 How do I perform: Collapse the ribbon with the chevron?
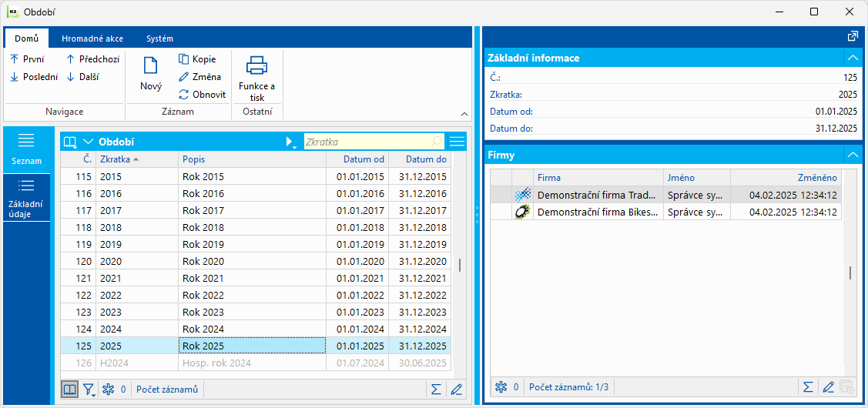click(x=464, y=113)
